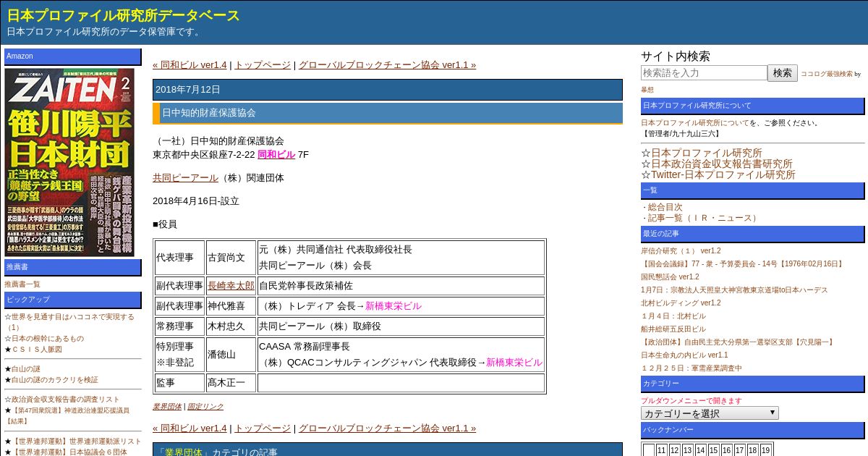Image resolution: width=868 pixels, height=456 pixels.
Task: Open the ZAITEN magazine cover image
Action: coord(69,162)
